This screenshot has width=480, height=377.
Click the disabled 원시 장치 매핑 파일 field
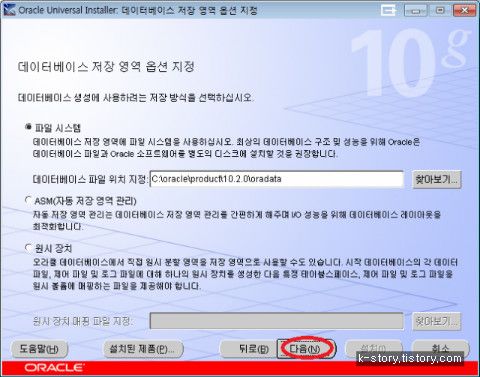tap(276, 321)
